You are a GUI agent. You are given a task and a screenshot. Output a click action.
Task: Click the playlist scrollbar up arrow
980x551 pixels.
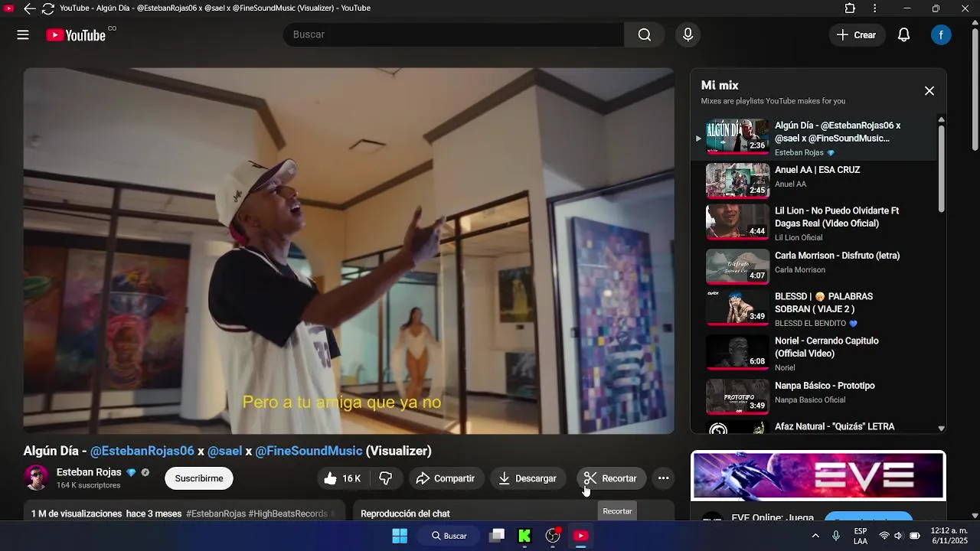[941, 120]
